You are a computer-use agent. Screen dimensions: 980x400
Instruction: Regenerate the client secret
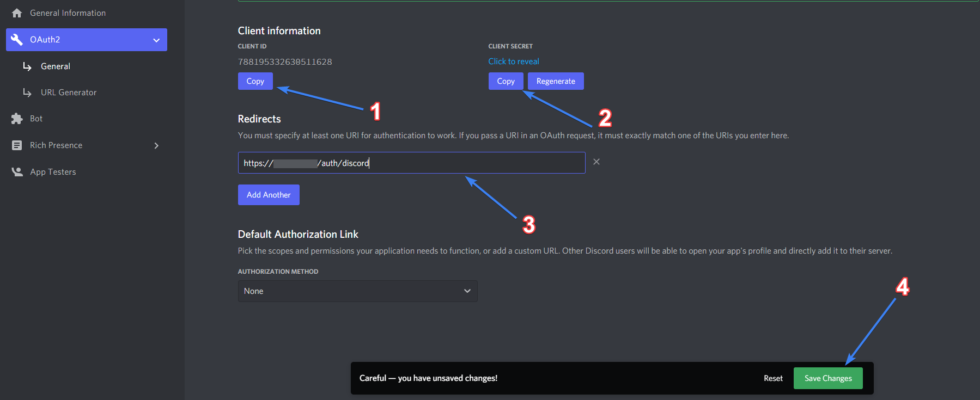point(556,81)
